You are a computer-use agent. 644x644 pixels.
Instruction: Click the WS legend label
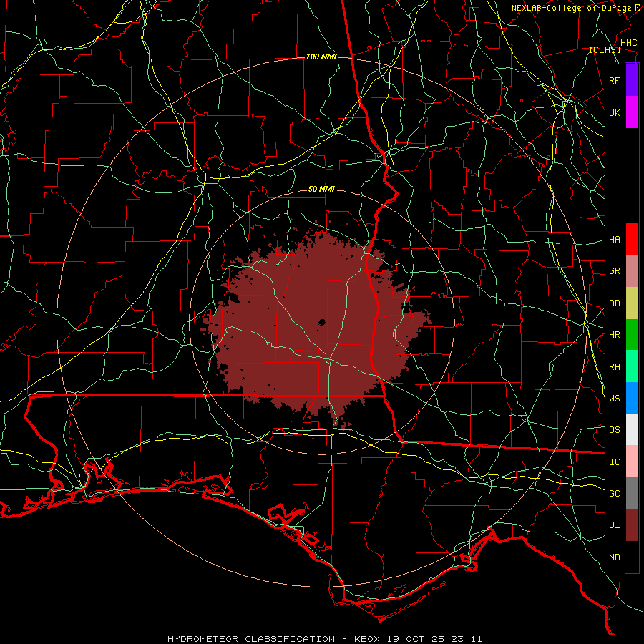pyautogui.click(x=615, y=398)
